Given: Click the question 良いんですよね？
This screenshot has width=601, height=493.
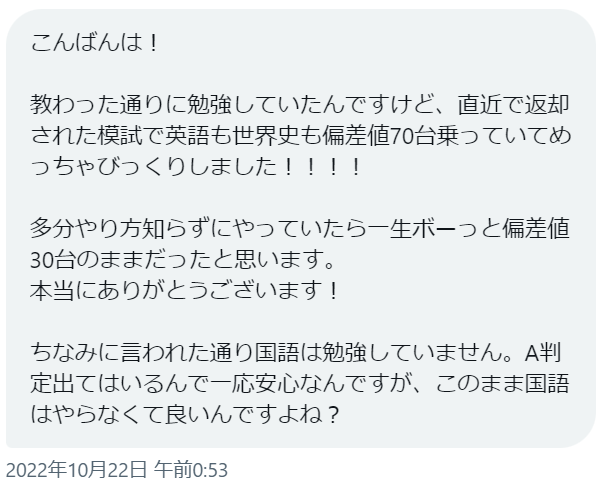Looking at the screenshot, I should (253, 415).
